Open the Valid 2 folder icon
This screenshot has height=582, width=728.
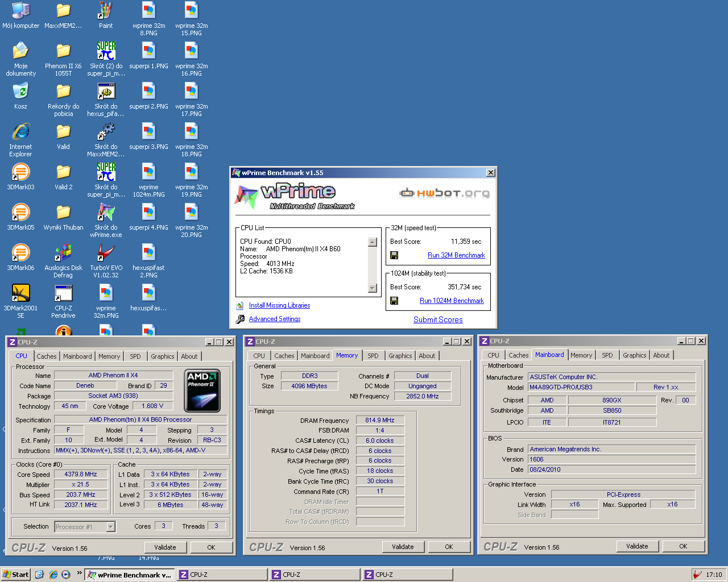pos(63,172)
